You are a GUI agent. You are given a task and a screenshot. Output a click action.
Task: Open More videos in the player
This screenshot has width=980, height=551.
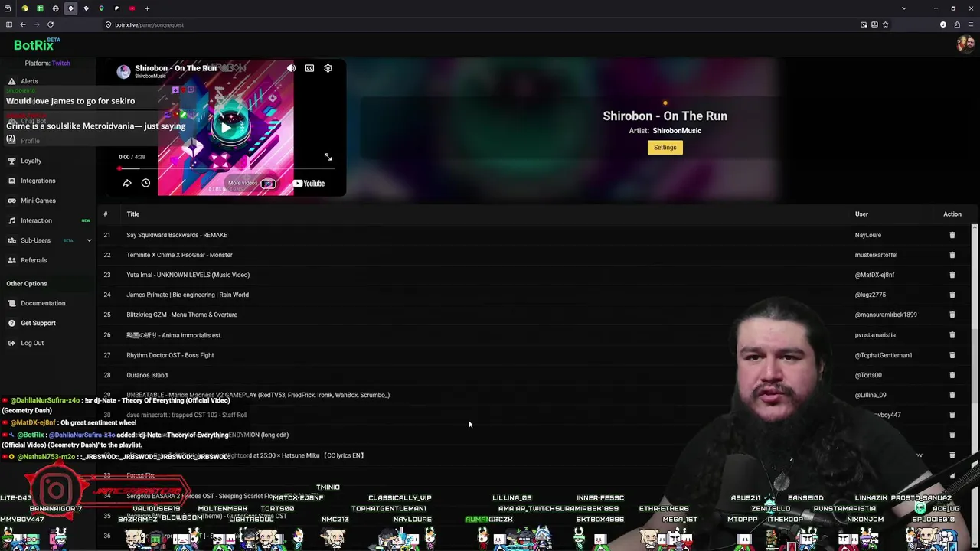pos(251,184)
